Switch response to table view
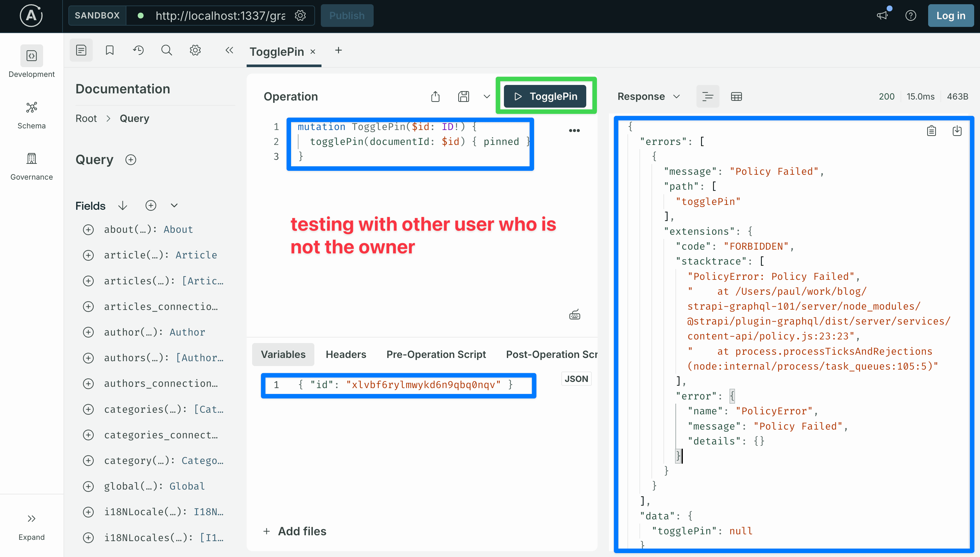The image size is (980, 557). (736, 96)
